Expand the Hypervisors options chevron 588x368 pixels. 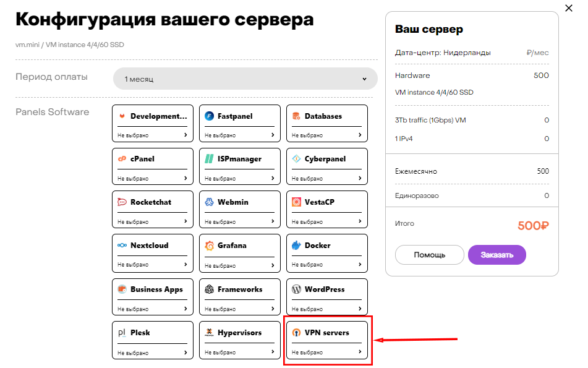(x=273, y=352)
